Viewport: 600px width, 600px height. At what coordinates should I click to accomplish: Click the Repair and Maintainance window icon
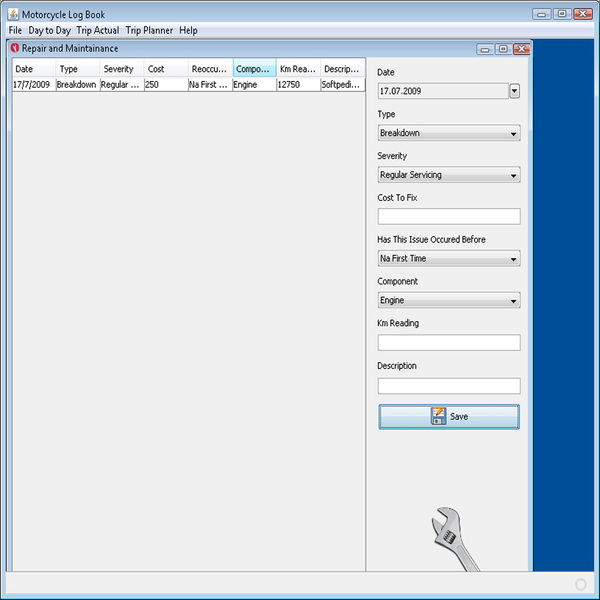15,48
